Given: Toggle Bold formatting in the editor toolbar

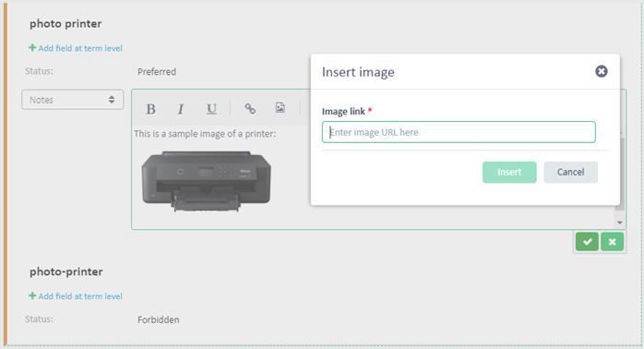Looking at the screenshot, I should click(150, 109).
